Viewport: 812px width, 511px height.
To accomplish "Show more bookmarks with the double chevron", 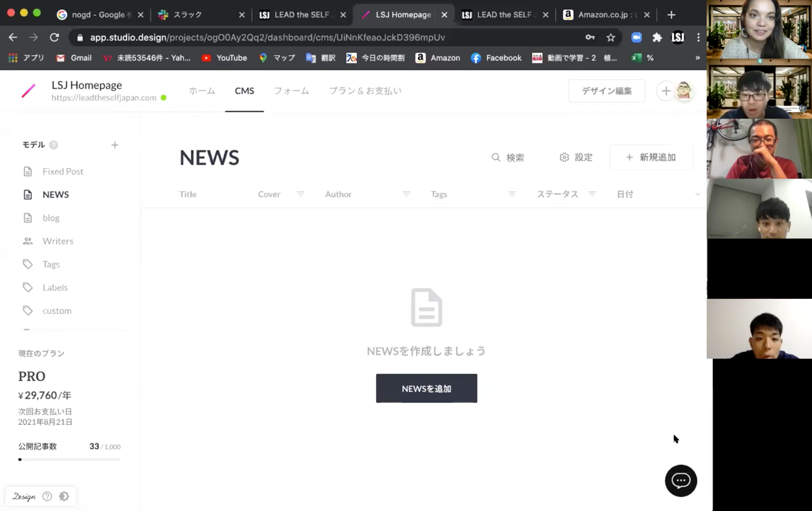I will click(698, 58).
